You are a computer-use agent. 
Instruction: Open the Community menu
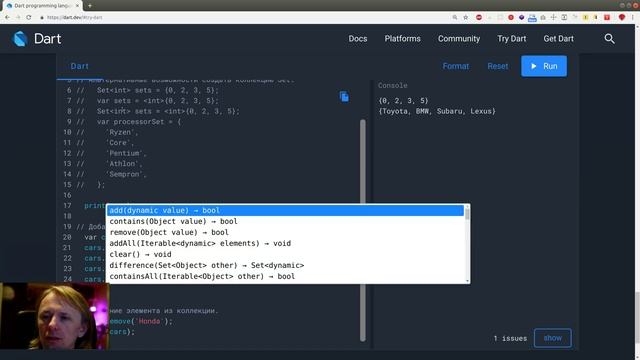(459, 39)
